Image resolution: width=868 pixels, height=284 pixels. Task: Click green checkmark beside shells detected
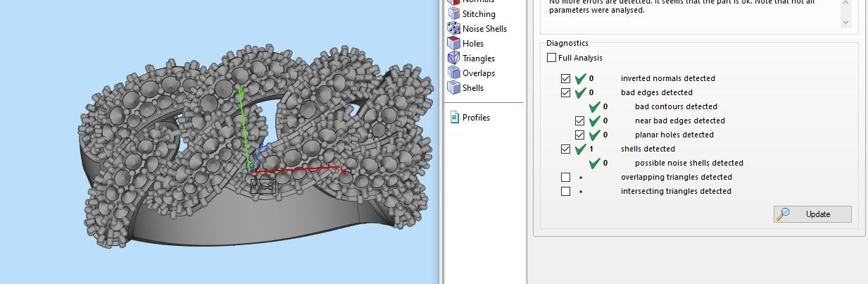click(x=581, y=149)
